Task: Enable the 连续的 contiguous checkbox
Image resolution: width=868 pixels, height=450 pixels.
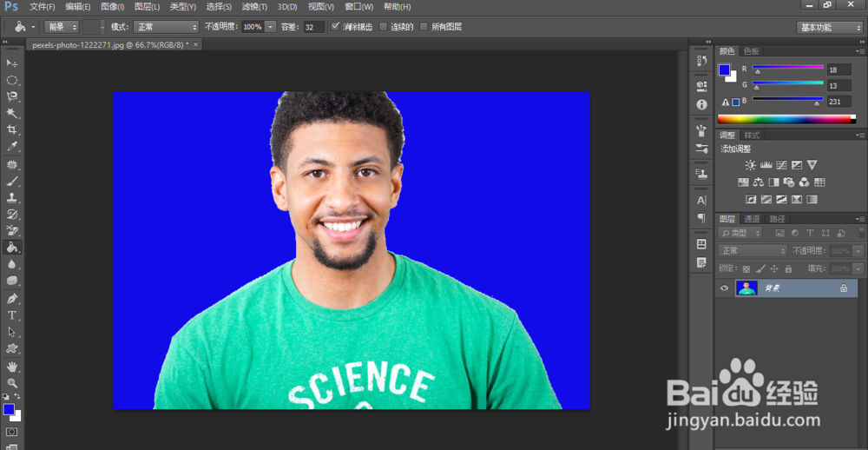Action: (383, 27)
